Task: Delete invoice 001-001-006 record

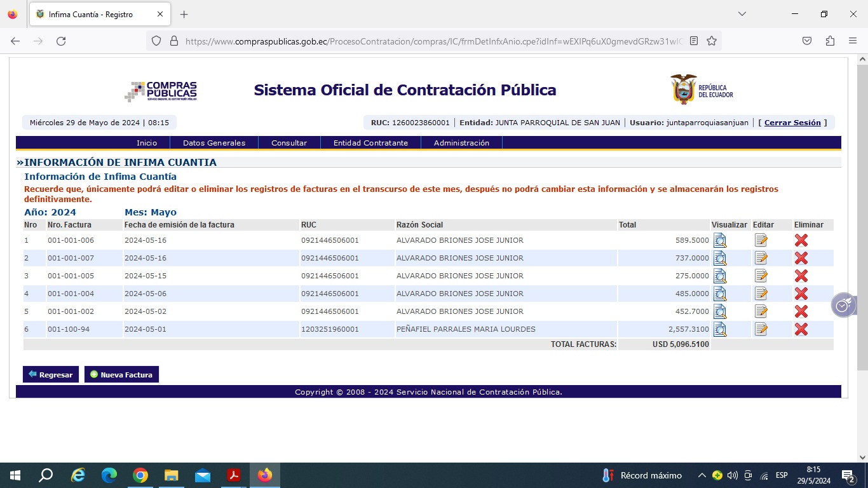Action: [x=801, y=240]
